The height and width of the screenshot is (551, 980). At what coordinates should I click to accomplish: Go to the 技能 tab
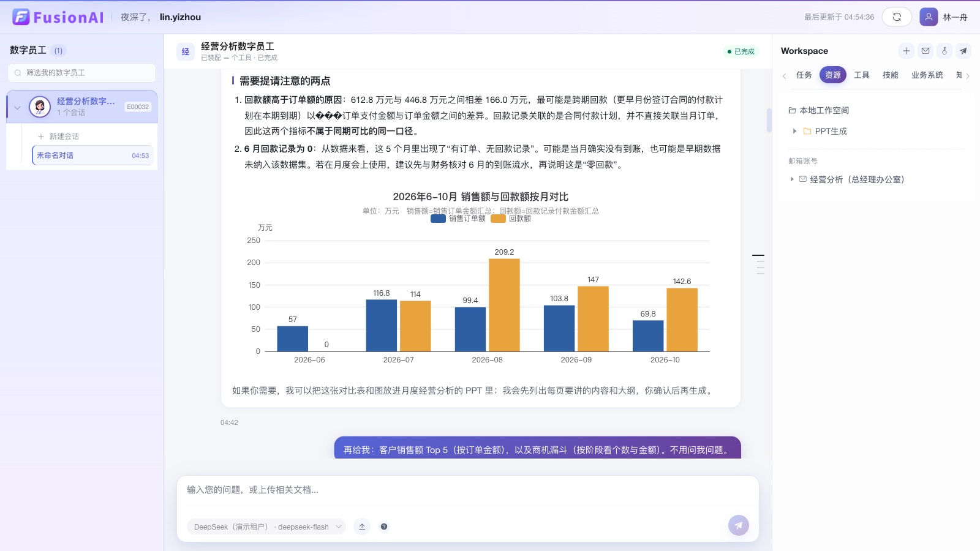click(891, 75)
